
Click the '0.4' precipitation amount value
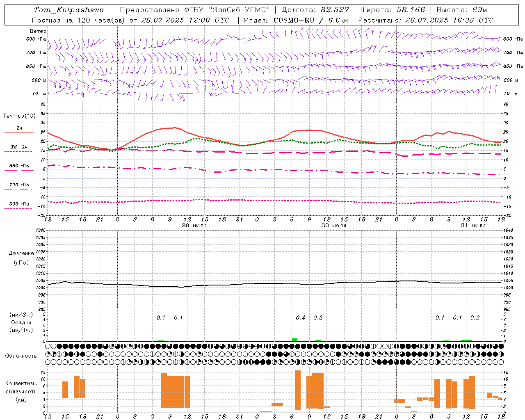pyautogui.click(x=301, y=317)
